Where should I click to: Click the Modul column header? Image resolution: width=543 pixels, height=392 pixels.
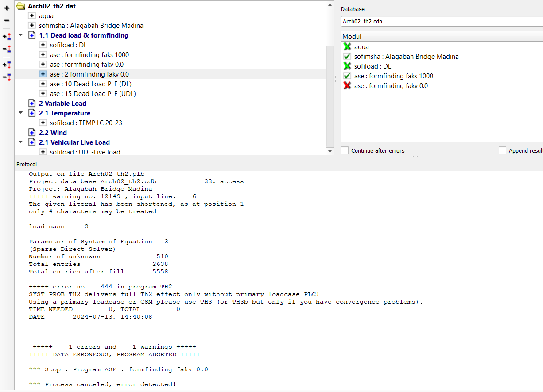[442, 36]
